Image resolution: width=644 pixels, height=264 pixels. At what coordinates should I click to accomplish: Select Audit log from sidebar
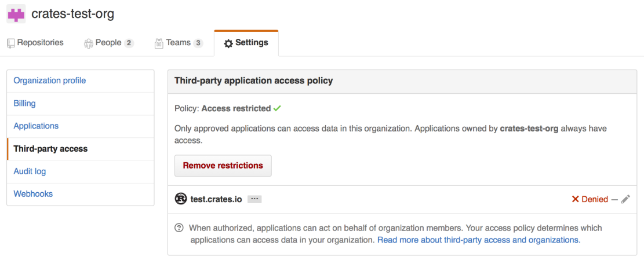(x=30, y=171)
